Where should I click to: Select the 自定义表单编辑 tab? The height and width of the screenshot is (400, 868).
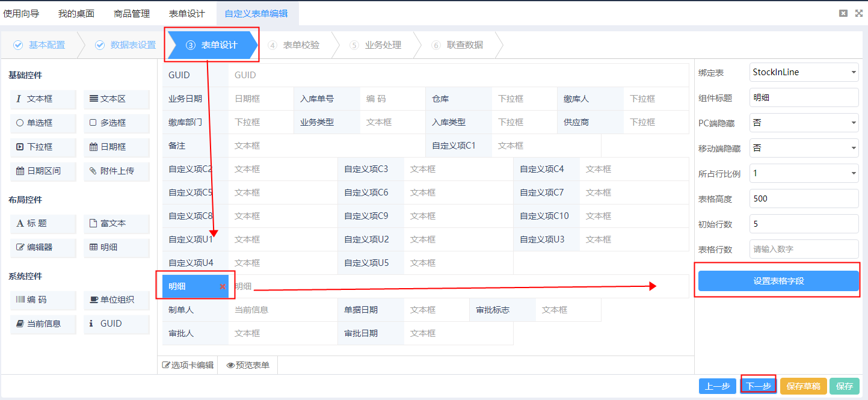point(256,13)
